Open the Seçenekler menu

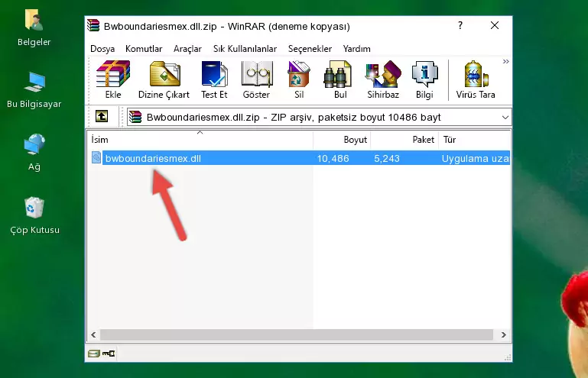point(310,49)
